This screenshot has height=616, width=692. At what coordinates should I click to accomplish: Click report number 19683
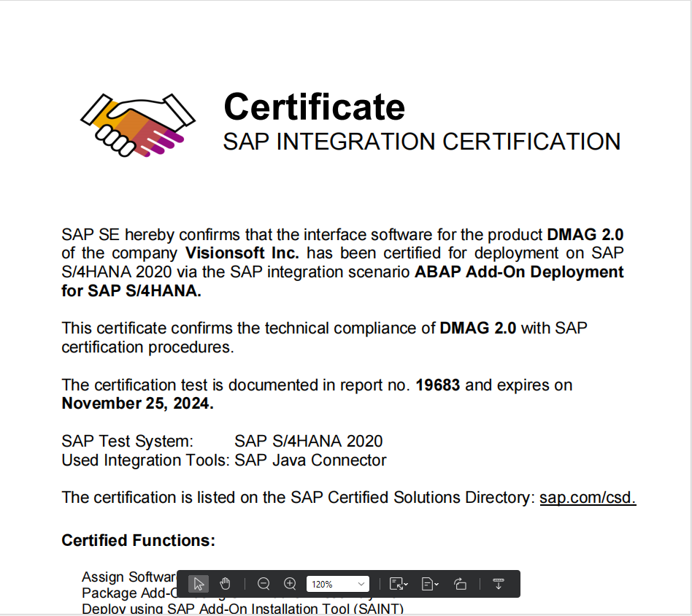coord(438,385)
